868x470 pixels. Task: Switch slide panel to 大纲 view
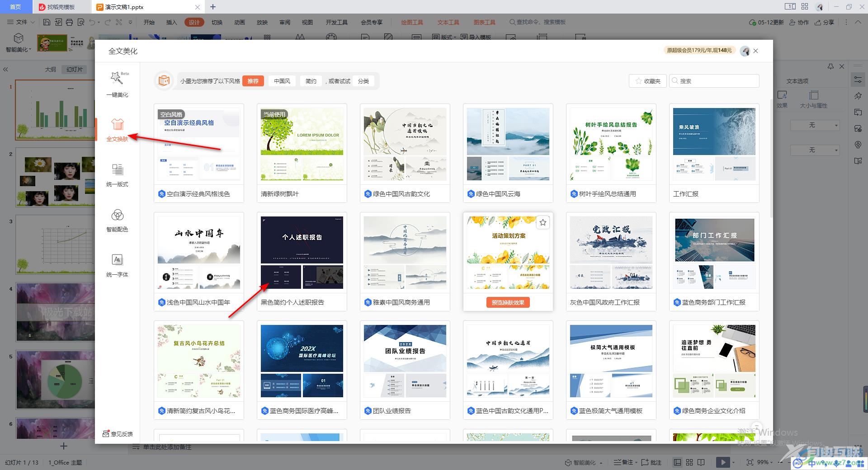(x=51, y=69)
